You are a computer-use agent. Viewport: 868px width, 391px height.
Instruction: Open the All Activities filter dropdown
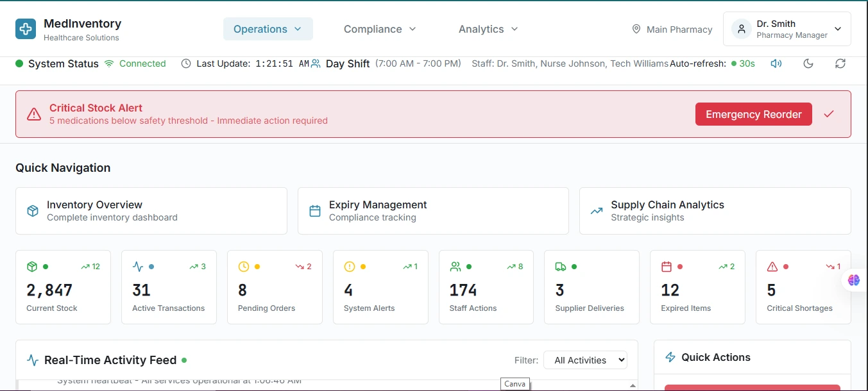click(585, 360)
